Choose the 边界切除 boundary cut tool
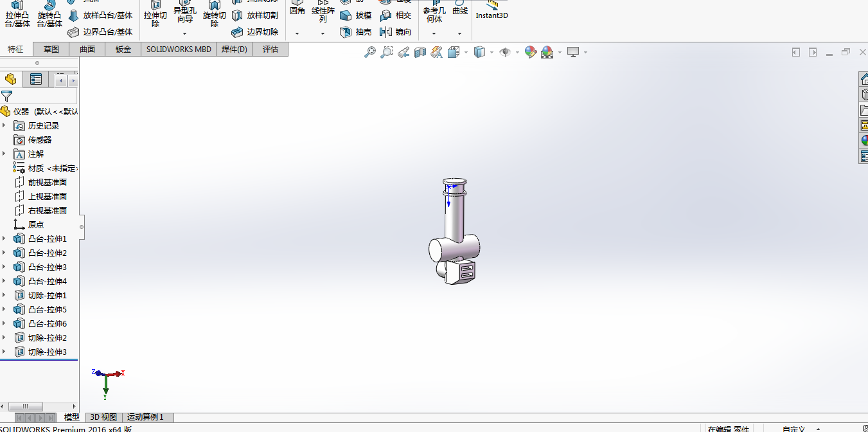The image size is (868, 432). click(x=255, y=32)
